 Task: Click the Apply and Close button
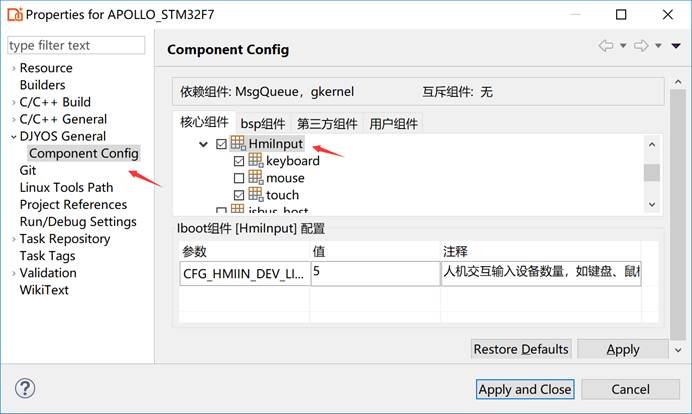click(525, 389)
